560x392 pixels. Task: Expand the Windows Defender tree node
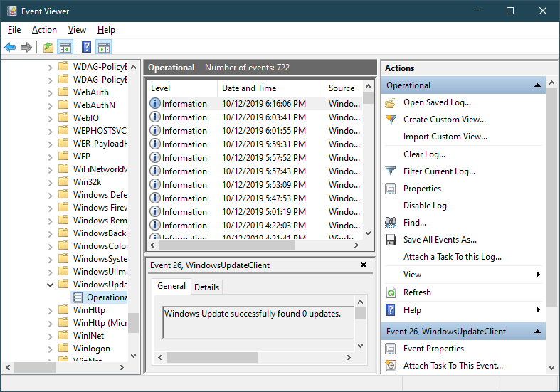[x=50, y=196]
